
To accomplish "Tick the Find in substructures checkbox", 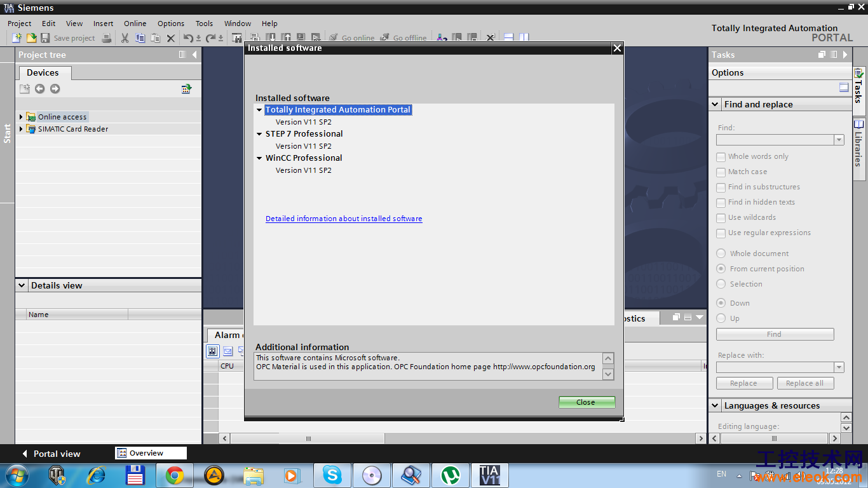I will tap(721, 187).
